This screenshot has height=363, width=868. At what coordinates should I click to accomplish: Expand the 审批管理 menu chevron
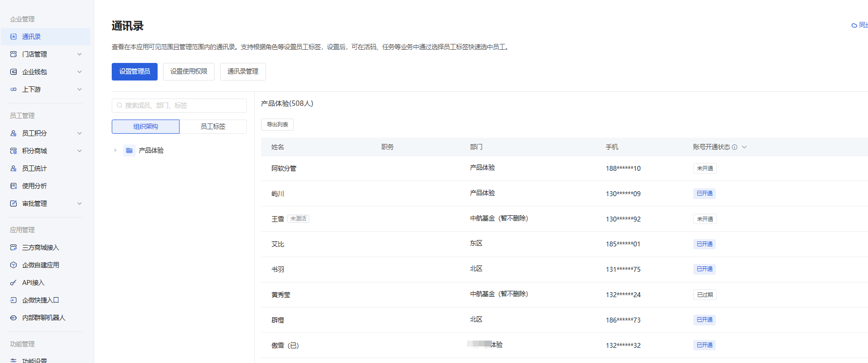(x=80, y=203)
